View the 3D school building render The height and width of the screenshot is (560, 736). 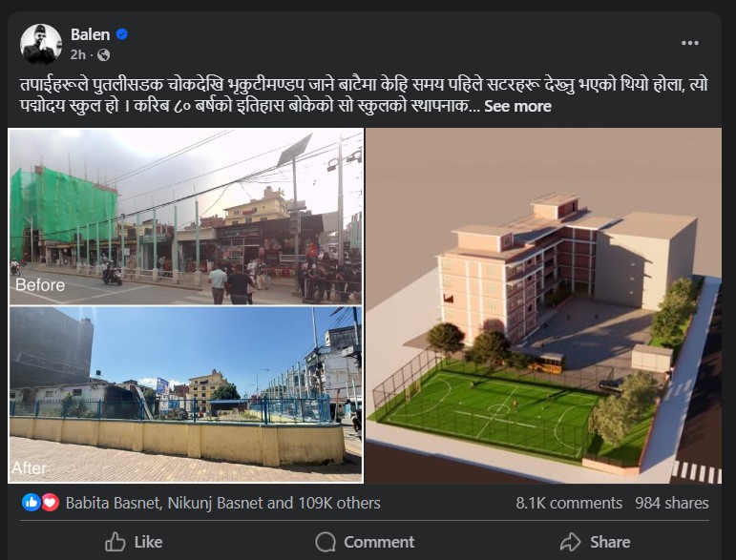point(545,305)
